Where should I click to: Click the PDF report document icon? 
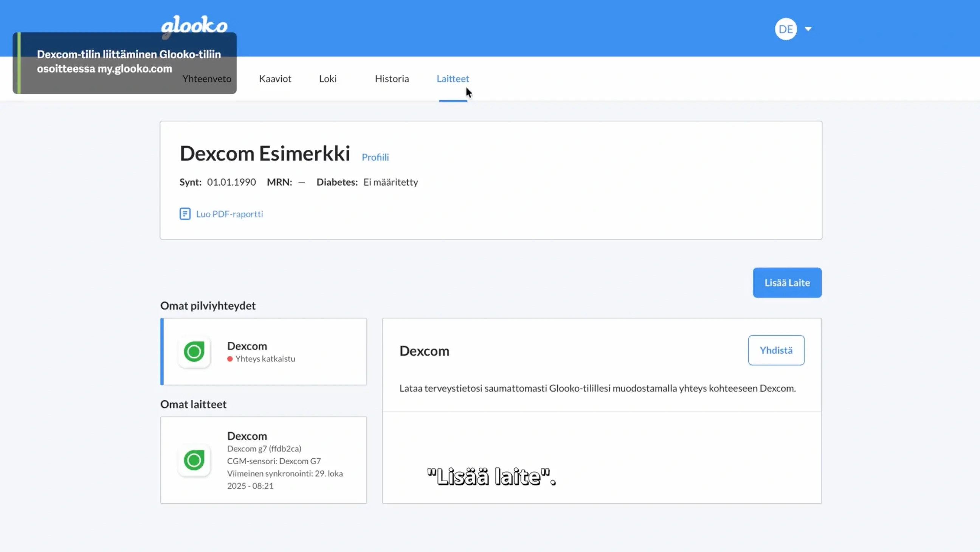click(185, 214)
